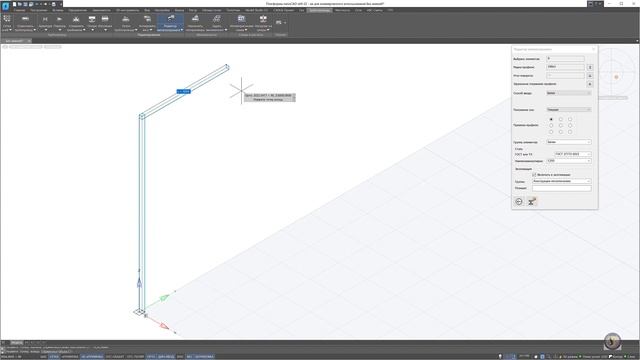This screenshot has width=640, height=360.
Task: Open the Группа элементов dropdown showing Балки
Action: point(569,142)
